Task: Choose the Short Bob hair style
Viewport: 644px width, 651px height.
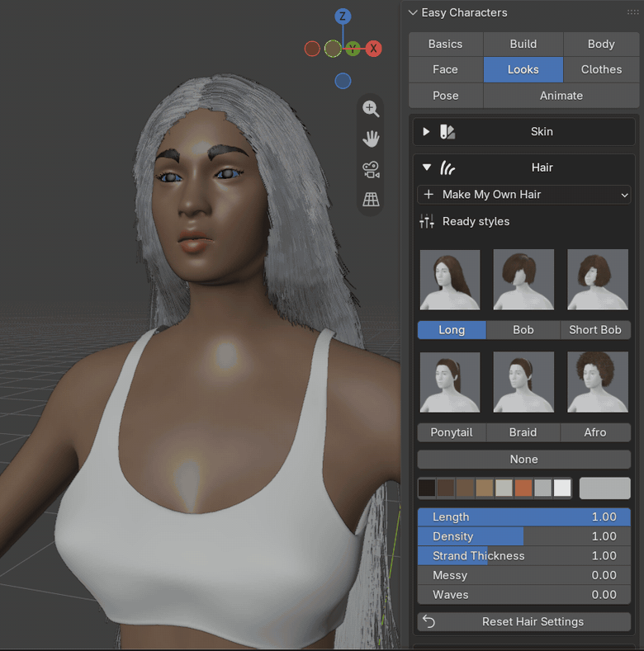Action: pyautogui.click(x=595, y=330)
